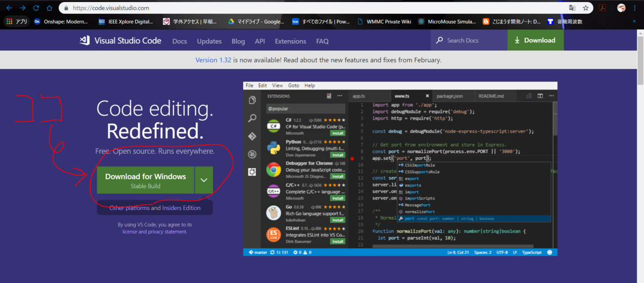
Task: Click the @popular extension search box
Action: pyautogui.click(x=305, y=108)
